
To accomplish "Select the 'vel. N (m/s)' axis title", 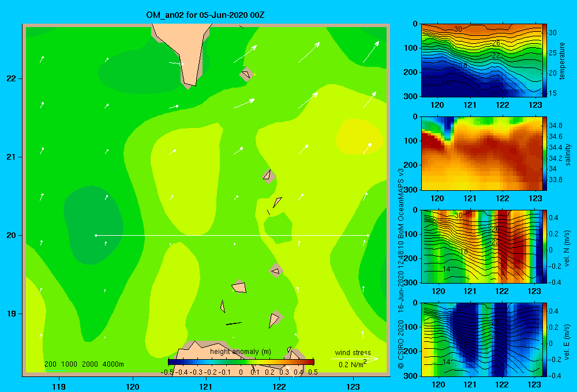I will pyautogui.click(x=567, y=248).
